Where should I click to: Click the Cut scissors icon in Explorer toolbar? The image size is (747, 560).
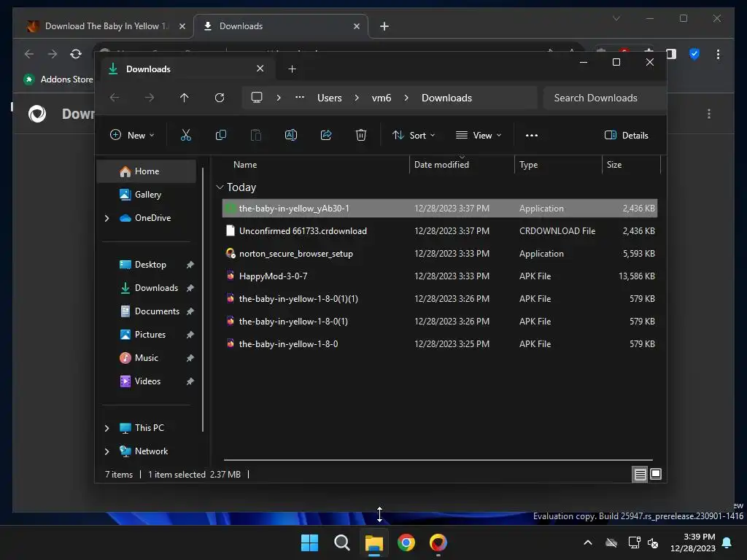(x=186, y=135)
